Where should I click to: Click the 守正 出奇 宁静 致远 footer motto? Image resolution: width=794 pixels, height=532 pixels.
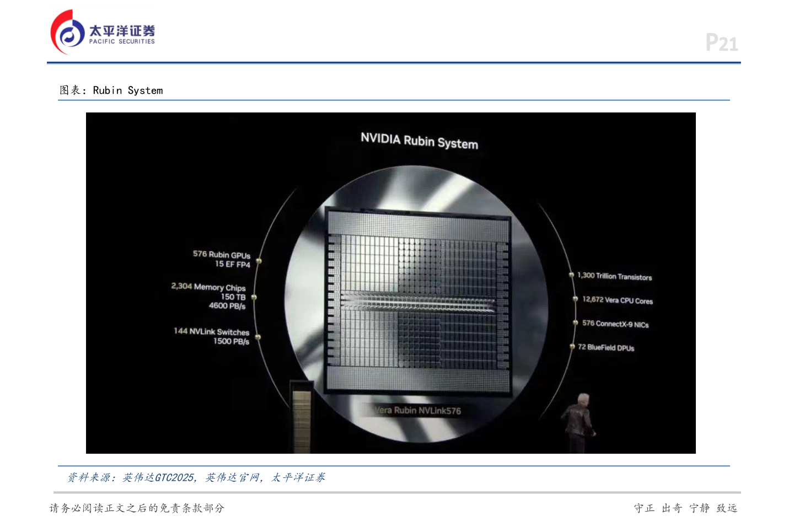pos(685,508)
